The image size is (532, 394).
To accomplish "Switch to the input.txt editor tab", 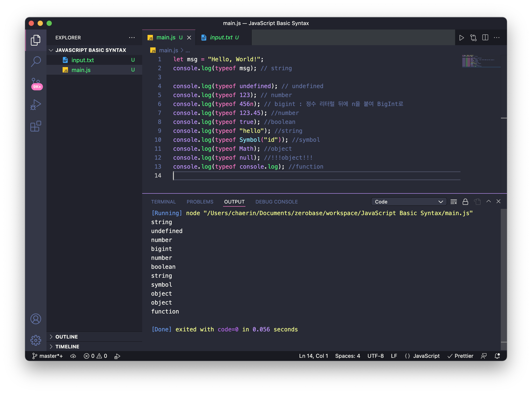I will coord(221,37).
